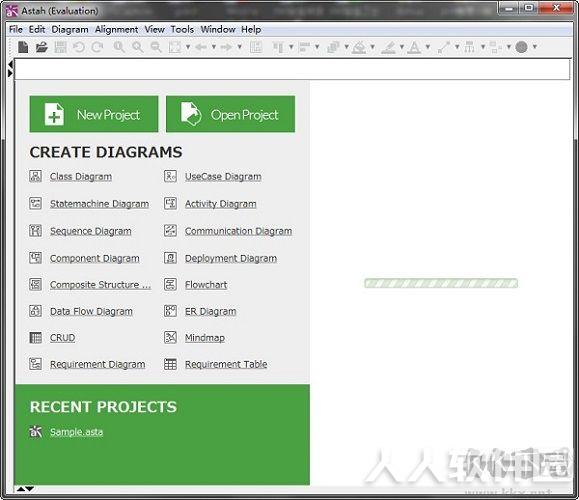Open the Diagram menu
Viewport: 579px width, 500px height.
pyautogui.click(x=70, y=30)
